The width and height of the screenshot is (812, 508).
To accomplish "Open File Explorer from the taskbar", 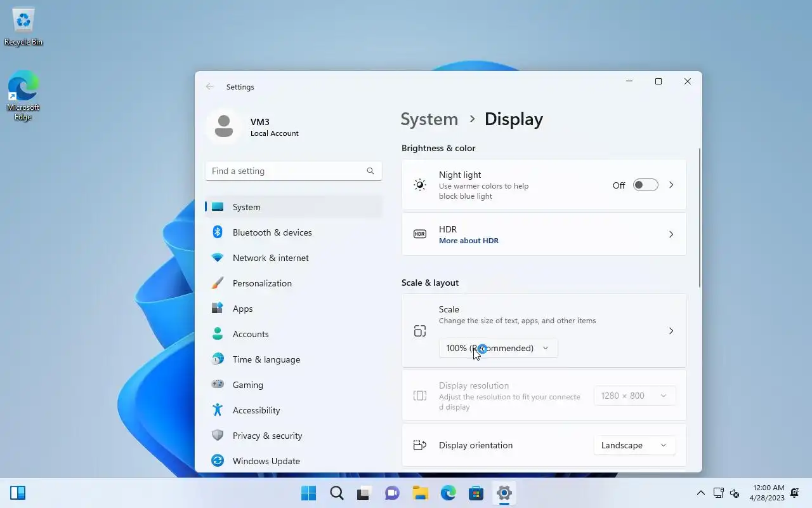I will [x=420, y=493].
